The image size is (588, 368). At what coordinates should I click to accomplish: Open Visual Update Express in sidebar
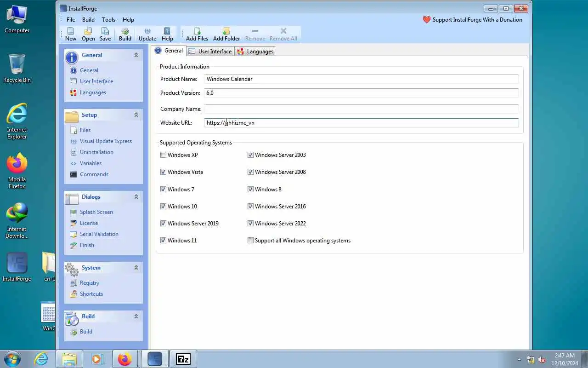106,141
